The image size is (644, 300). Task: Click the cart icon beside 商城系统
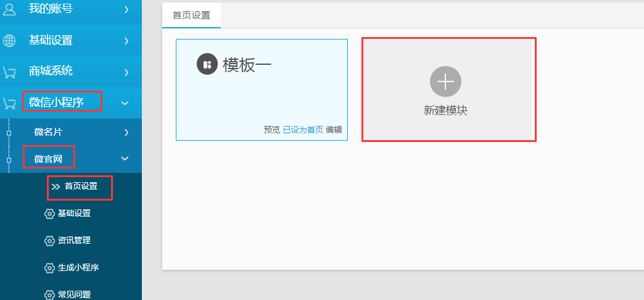click(x=9, y=72)
